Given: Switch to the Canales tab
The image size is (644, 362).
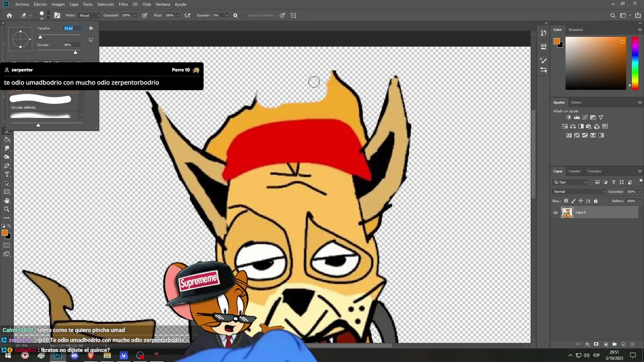Looking at the screenshot, I should tap(575, 171).
